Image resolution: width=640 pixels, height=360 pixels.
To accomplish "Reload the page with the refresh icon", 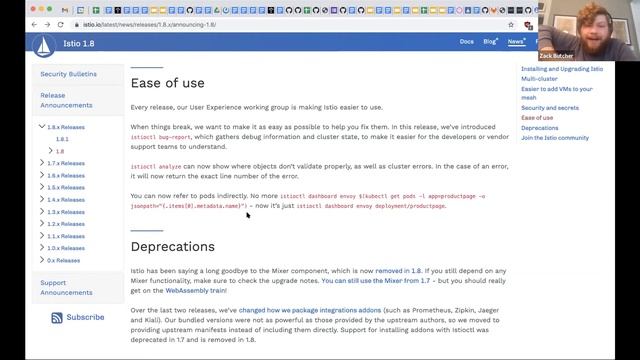I will [x=60, y=24].
